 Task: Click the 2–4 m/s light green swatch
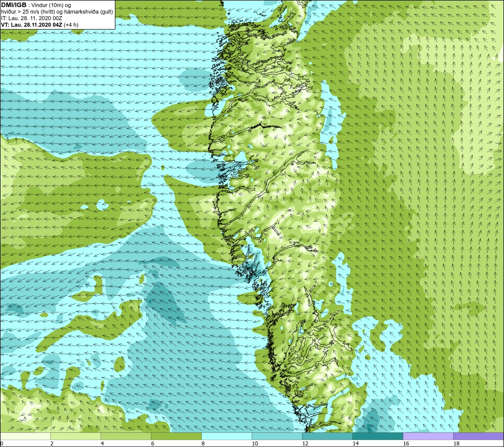coord(76,436)
